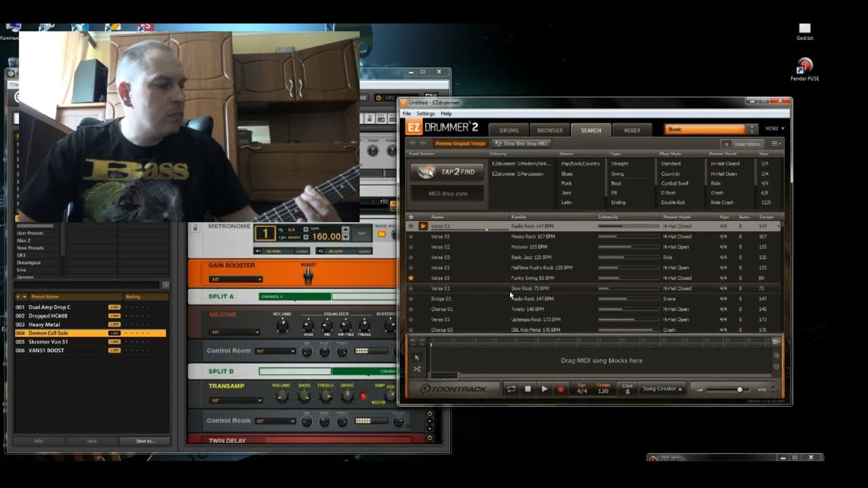868x488 pixels.
Task: Go forward with the search history arrow
Action: (423, 144)
